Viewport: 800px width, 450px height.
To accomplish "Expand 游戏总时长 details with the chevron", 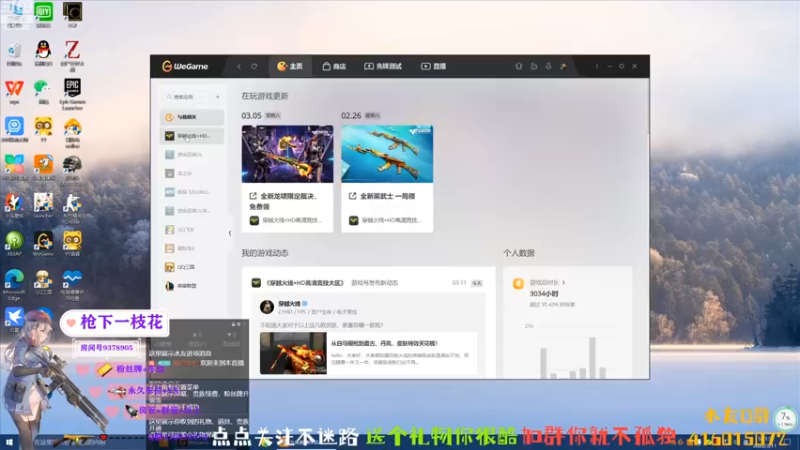I will 563,282.
